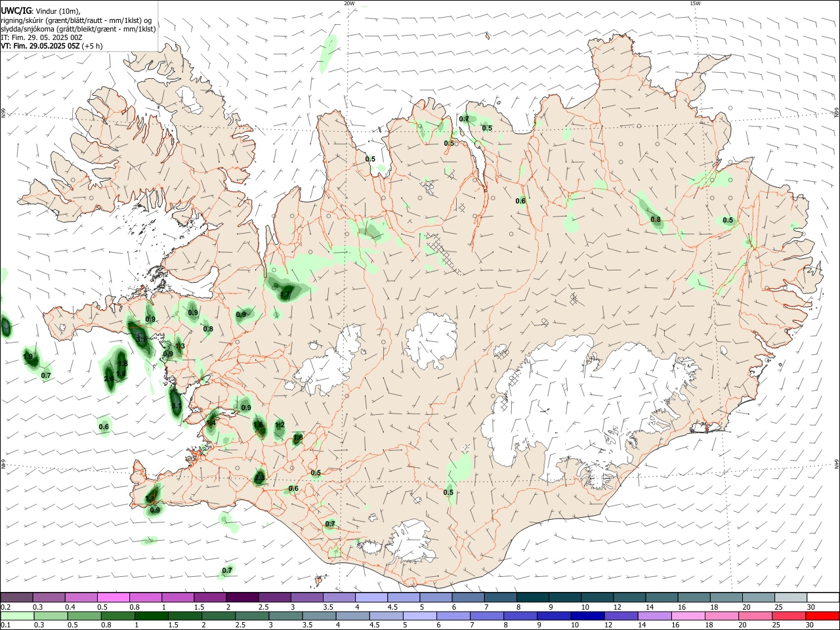Click the bright red 30 swatch in lower legend
Viewport: 840px width, 630px height.
822,616
